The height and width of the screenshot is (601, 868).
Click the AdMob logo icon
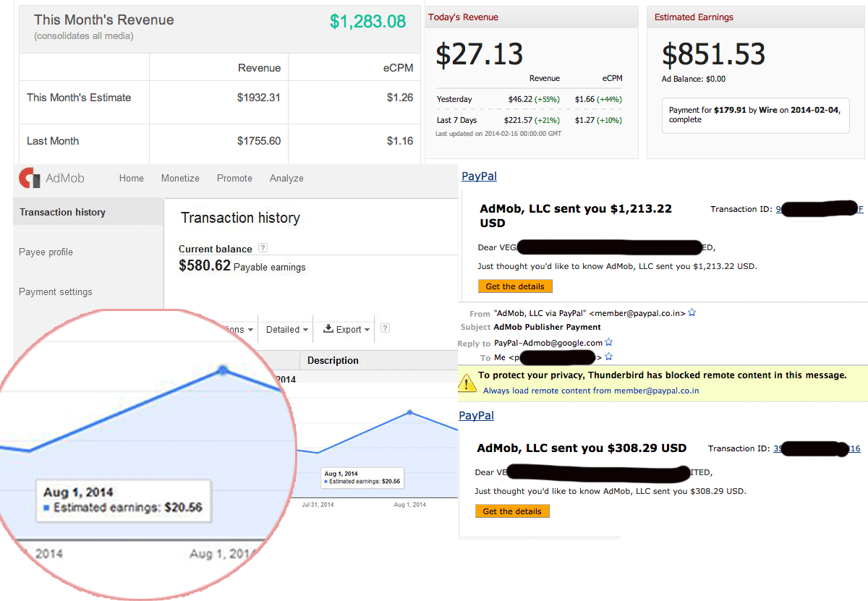30,178
